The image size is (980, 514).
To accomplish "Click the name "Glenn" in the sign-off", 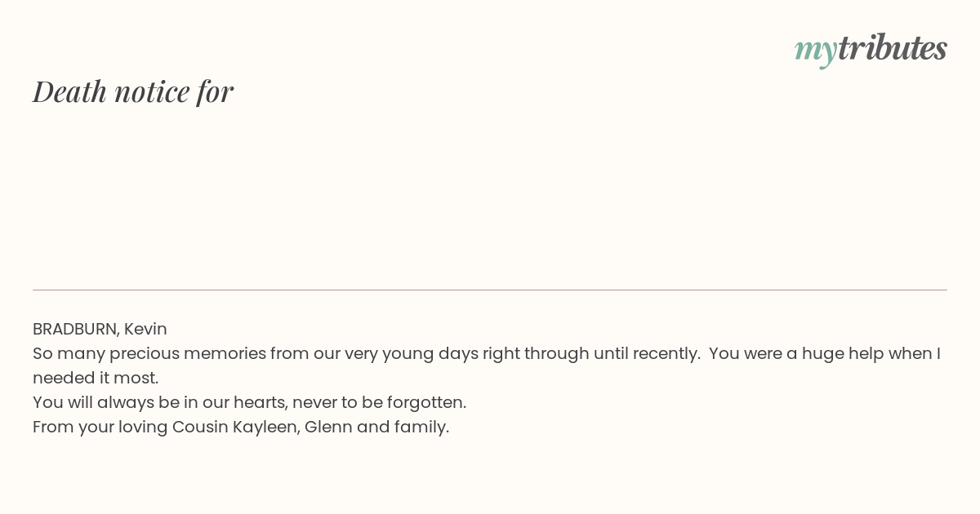I will pyautogui.click(x=328, y=427).
